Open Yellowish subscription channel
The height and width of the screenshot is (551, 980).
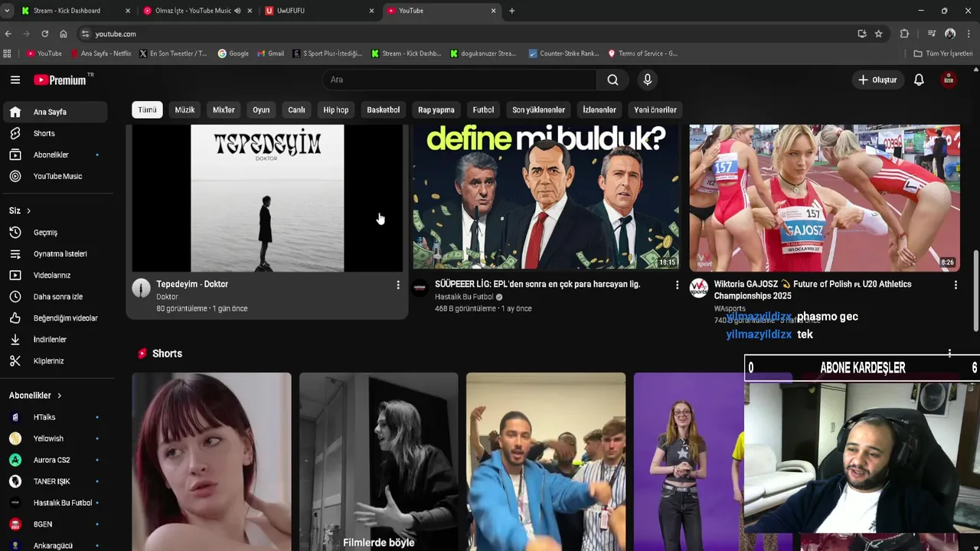point(54,439)
